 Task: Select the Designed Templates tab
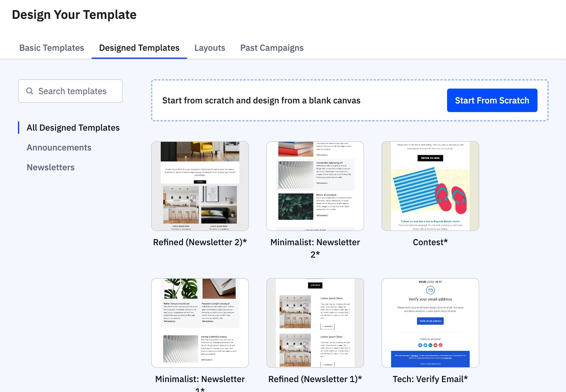(139, 48)
